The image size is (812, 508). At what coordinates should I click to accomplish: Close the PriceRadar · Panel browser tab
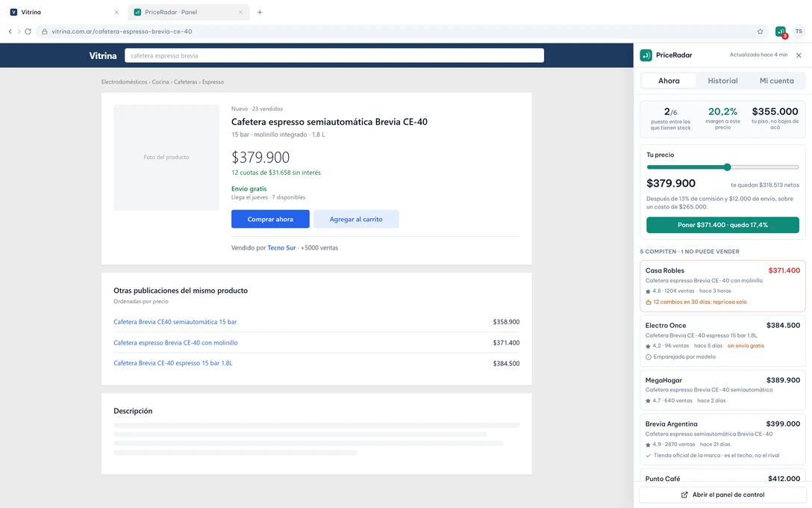click(240, 12)
